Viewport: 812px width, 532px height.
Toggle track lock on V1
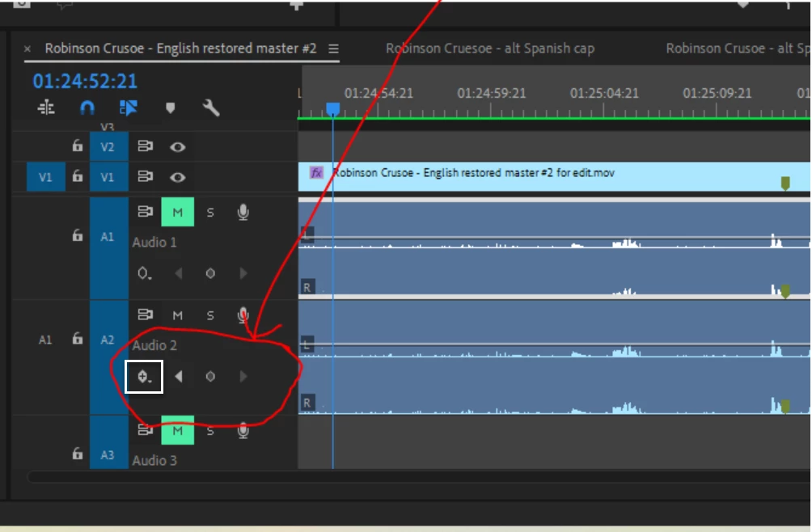pos(77,176)
